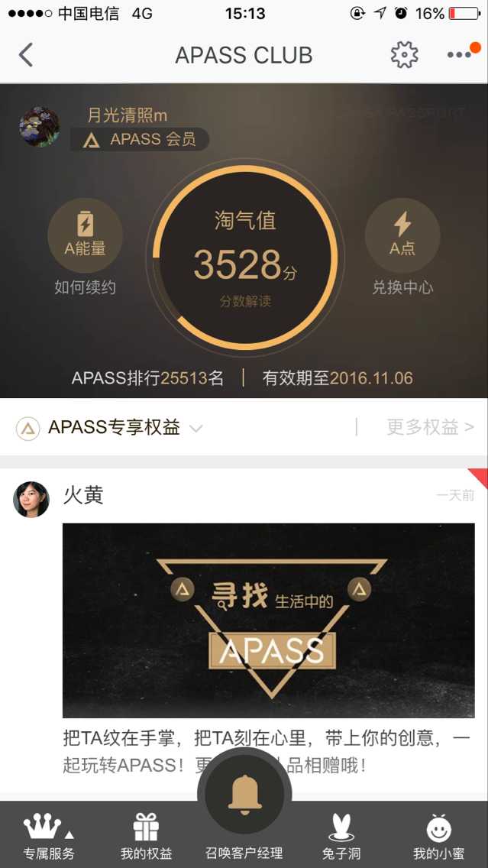Viewport: 488px width, 868px height.
Task: Open 我的小蜜 smiley face tab
Action: point(439,837)
